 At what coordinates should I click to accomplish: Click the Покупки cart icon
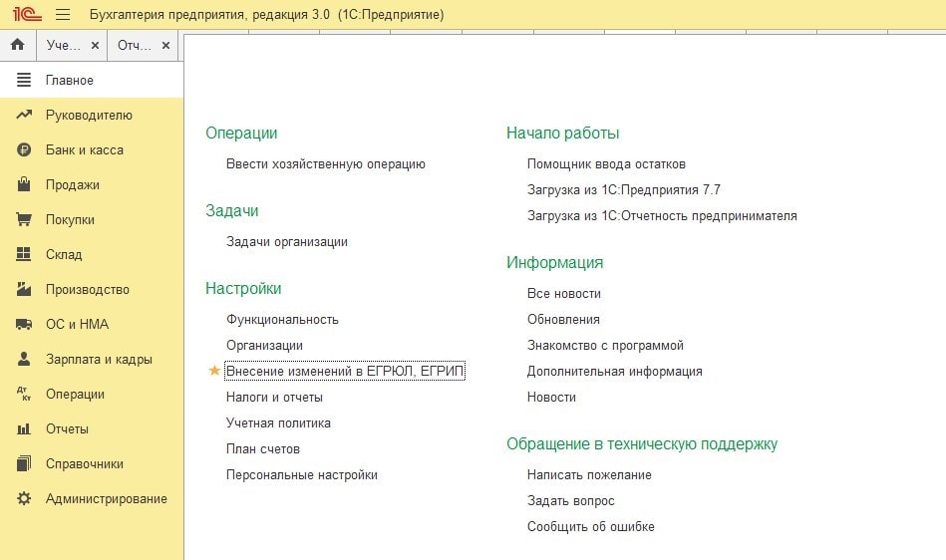(24, 219)
